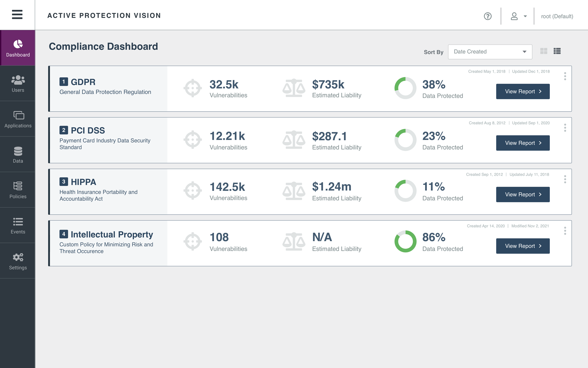This screenshot has width=588, height=368.
Task: Switch to list view layout
Action: tap(557, 51)
